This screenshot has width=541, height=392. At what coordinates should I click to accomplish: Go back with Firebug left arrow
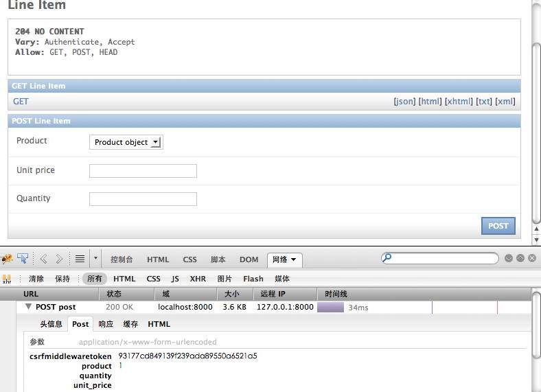point(44,259)
